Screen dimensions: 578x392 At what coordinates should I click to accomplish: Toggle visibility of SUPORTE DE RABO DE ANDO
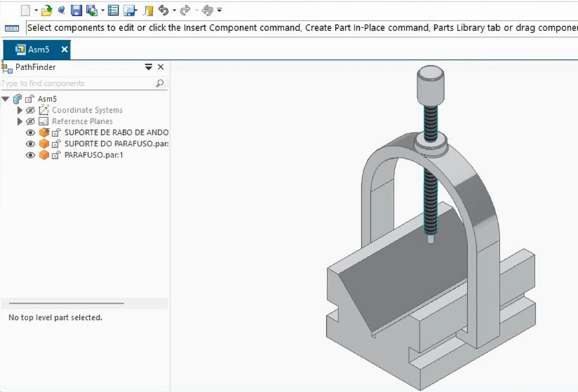[x=30, y=133]
